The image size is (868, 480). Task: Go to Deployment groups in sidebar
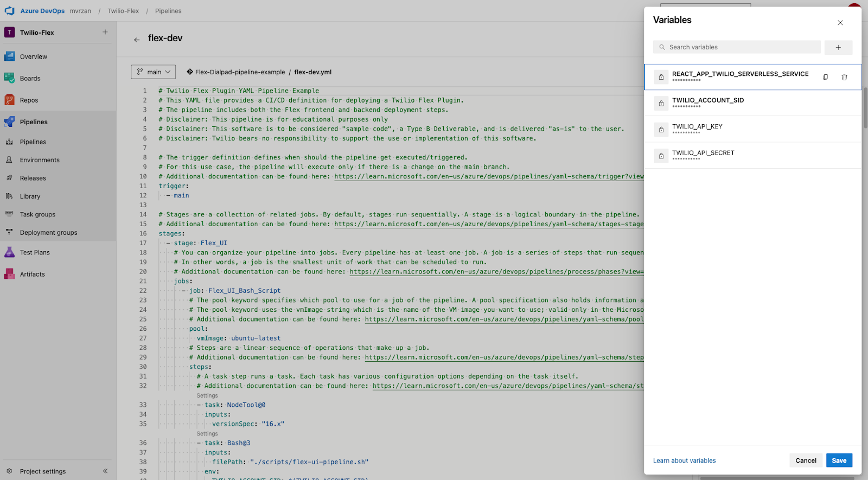coord(48,233)
